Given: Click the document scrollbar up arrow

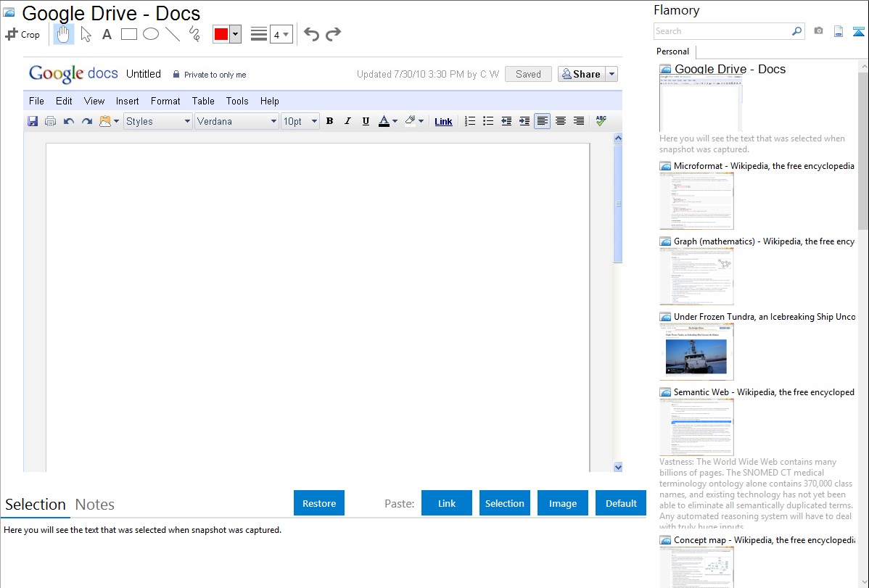Looking at the screenshot, I should tap(618, 138).
